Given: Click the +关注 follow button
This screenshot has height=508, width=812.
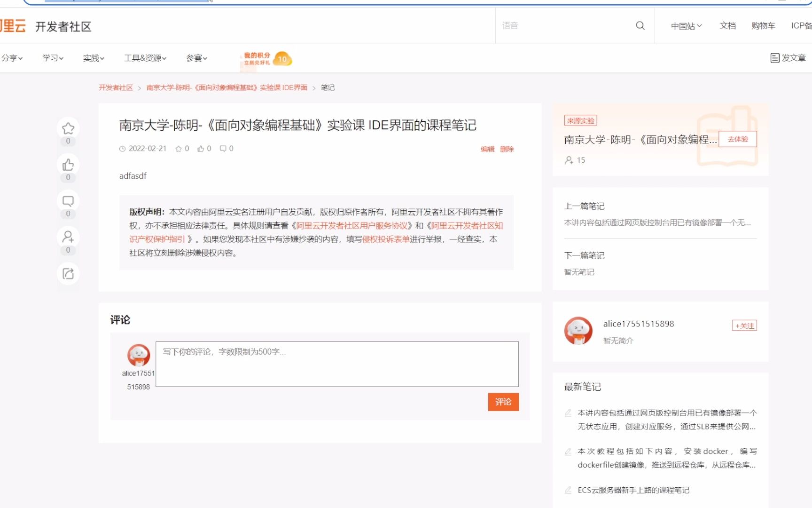Looking at the screenshot, I should [x=745, y=325].
